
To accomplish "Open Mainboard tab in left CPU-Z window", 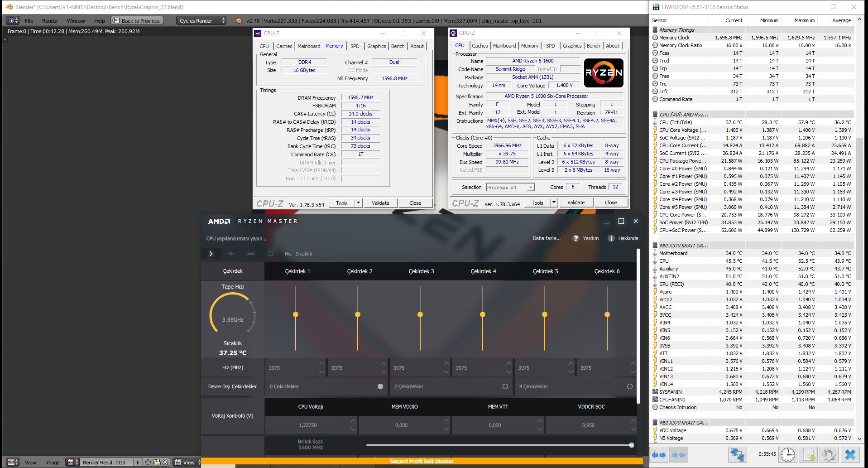I will coord(308,46).
